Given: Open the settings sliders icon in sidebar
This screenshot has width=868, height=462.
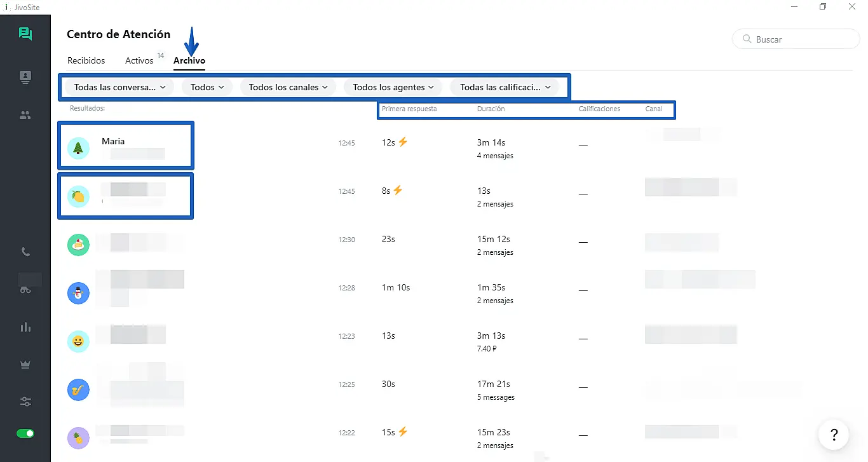Looking at the screenshot, I should coord(25,402).
